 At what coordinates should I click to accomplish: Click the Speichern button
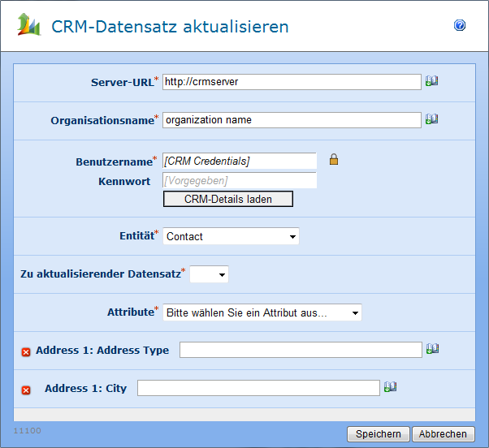[x=378, y=434]
